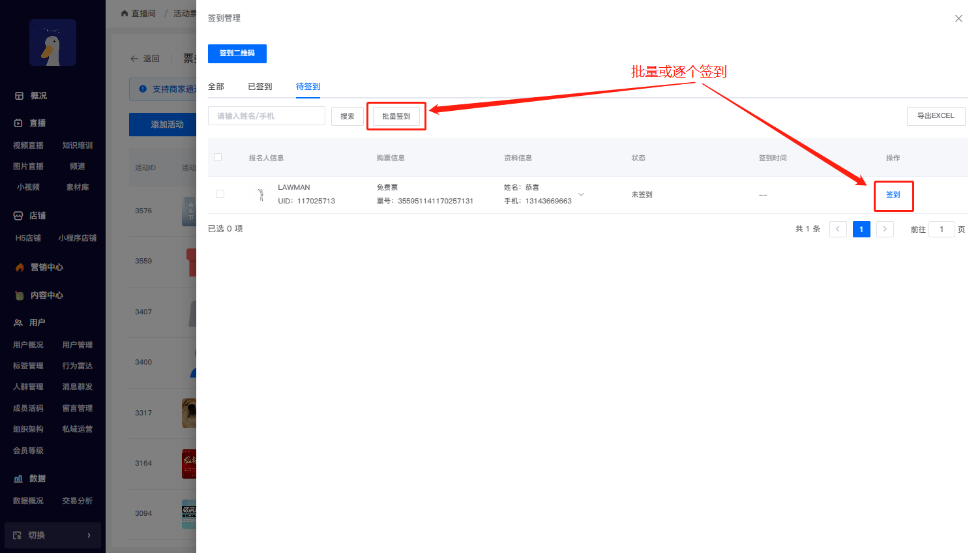The height and width of the screenshot is (553, 980).
Task: Click the 签到 link for LAWMAN
Action: click(893, 195)
